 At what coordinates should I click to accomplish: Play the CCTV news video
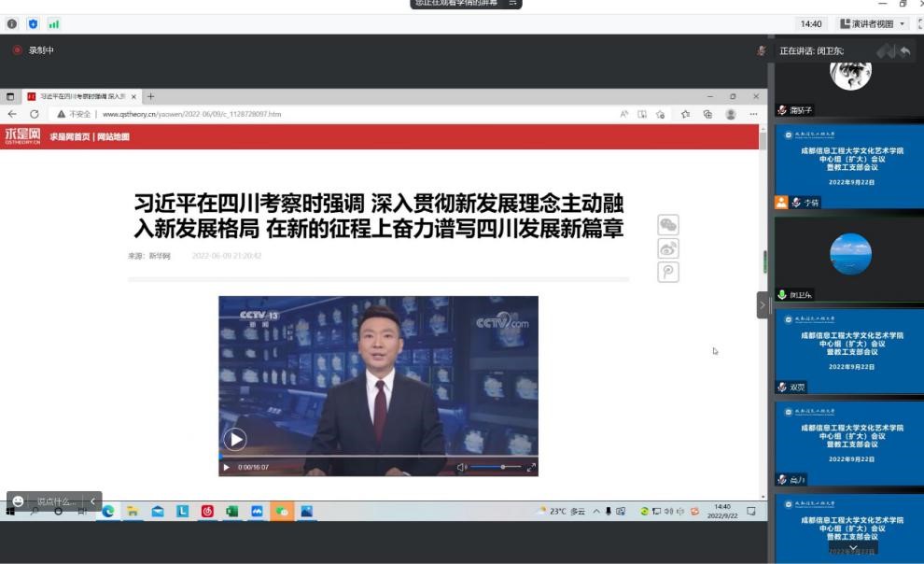point(234,439)
